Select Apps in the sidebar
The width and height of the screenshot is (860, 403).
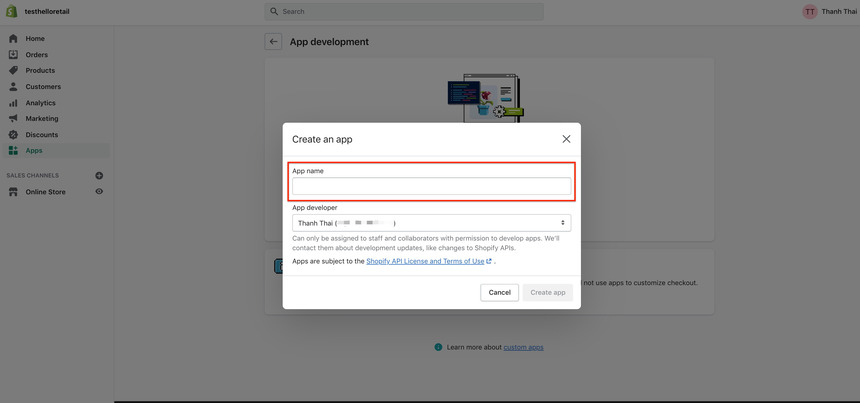[34, 150]
